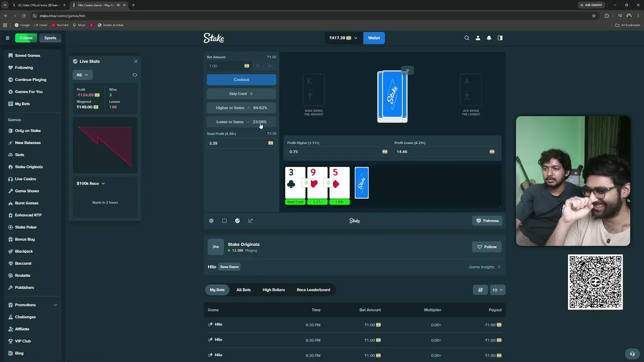Change the rows-per-page dropdown showing 10
Screen dimensions: 644x362
(x=498, y=290)
